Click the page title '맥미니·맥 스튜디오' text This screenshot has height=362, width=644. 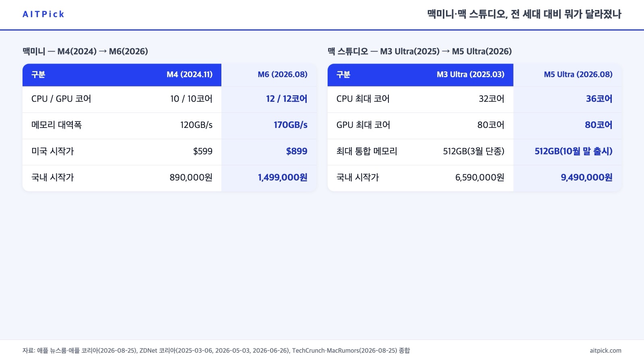coord(466,14)
